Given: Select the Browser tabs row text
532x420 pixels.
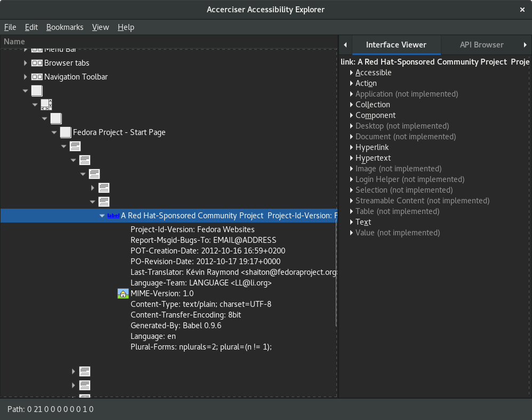Looking at the screenshot, I should 67,63.
